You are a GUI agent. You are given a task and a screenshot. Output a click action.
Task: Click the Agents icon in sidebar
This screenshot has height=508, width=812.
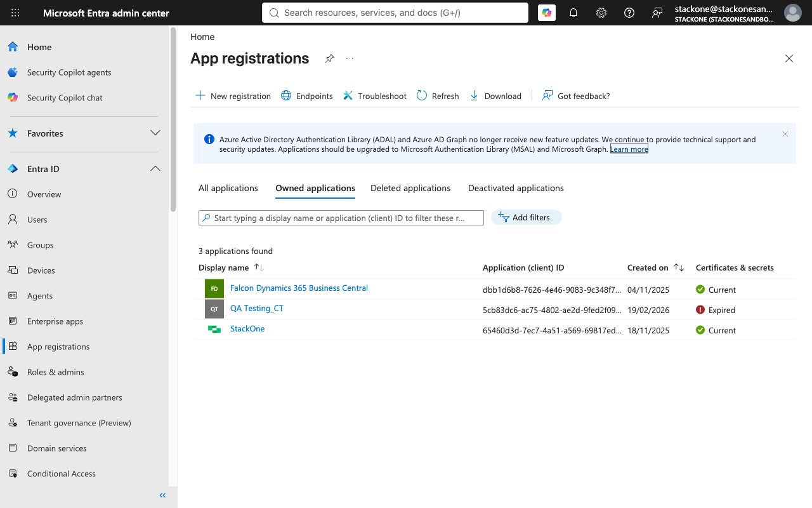13,296
